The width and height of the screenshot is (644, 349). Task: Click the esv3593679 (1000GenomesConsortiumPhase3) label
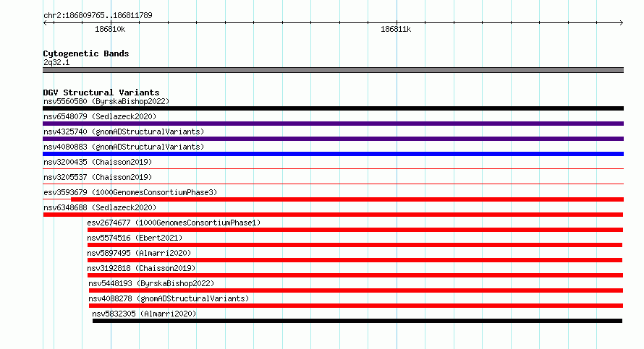[130, 192]
